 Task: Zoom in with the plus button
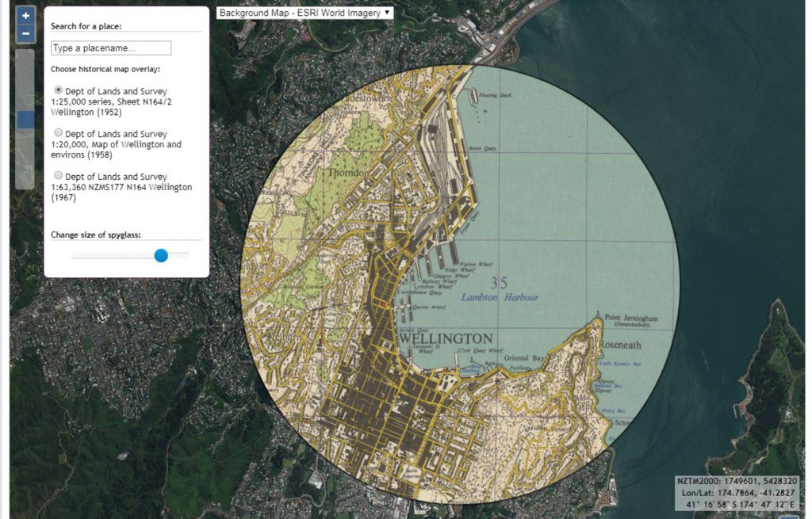point(26,16)
